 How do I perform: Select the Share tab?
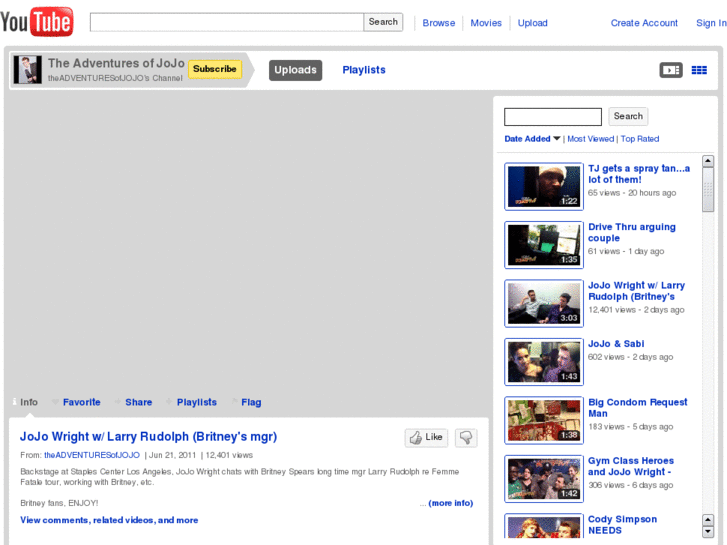coord(133,402)
